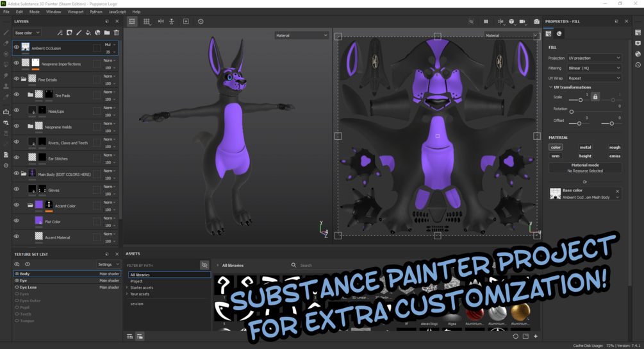Toggle the hidden-assets filter eye icon
This screenshot has width=644, height=349.
click(204, 265)
